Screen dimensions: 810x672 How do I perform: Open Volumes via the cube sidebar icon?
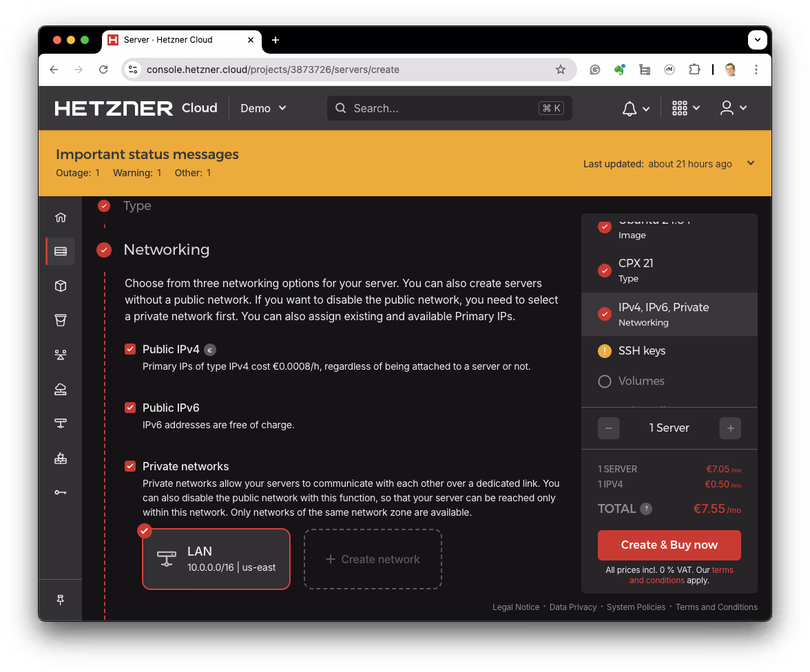point(60,286)
